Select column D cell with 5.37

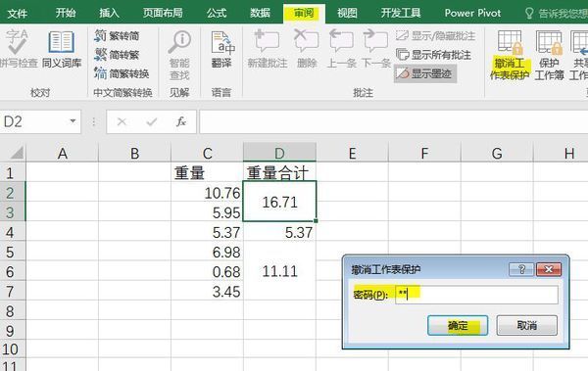[279, 232]
